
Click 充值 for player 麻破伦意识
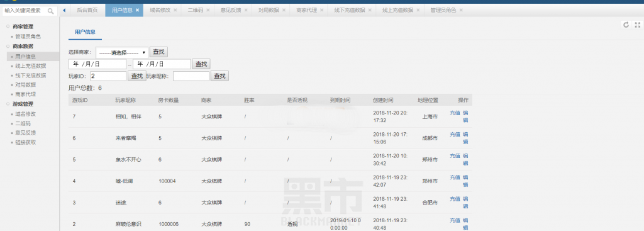[455, 220]
